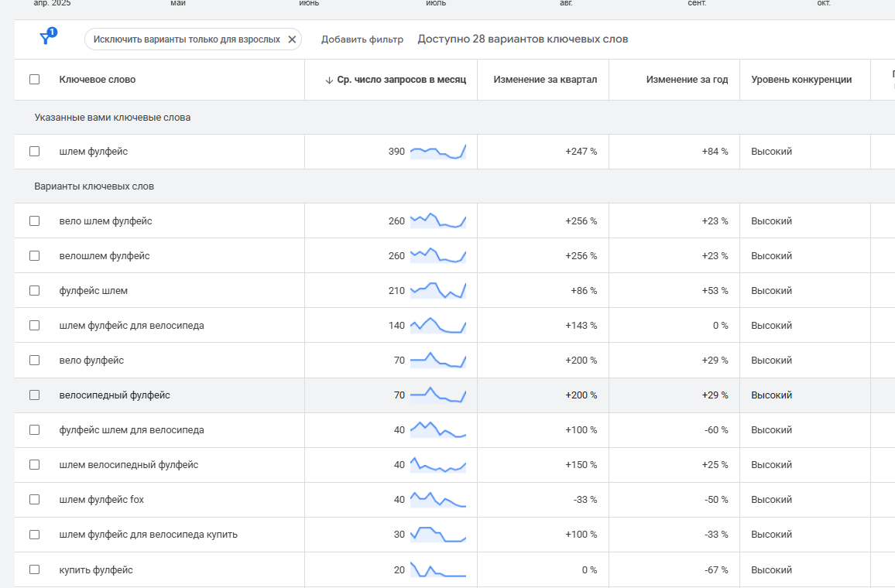
Task: Click the 'Уровень конкуренции' column header
Action: tap(801, 80)
